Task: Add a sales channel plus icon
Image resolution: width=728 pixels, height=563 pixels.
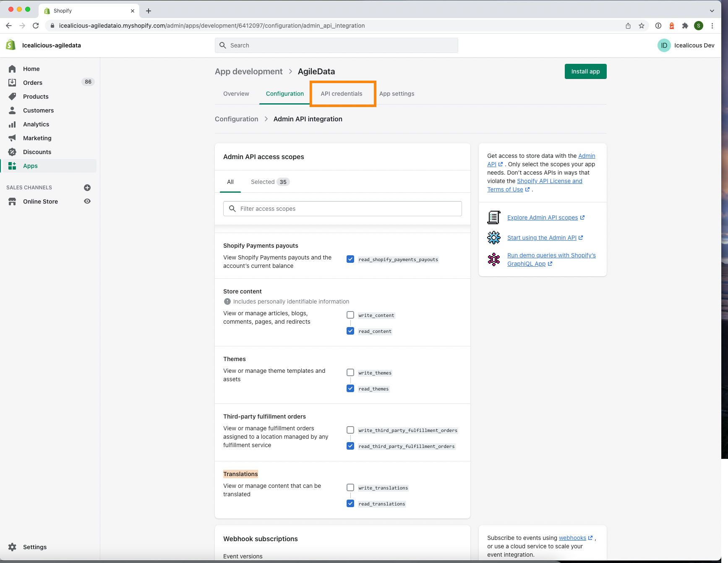Action: coord(87,188)
